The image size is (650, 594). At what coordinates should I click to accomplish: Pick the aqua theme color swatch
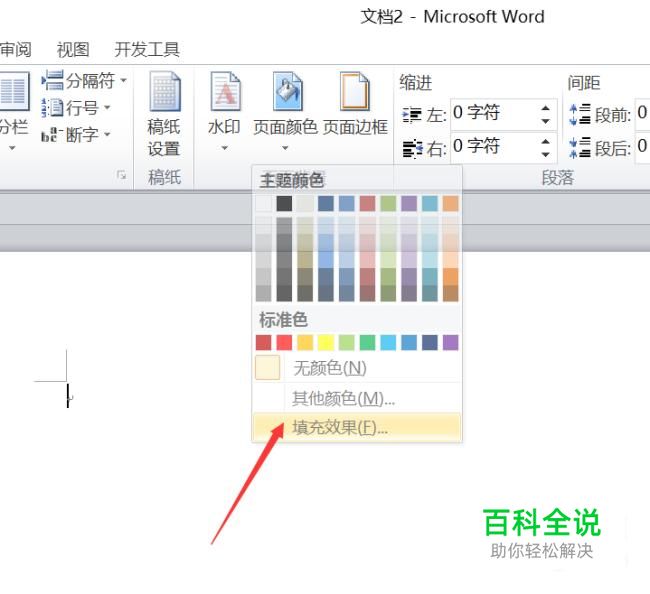click(x=430, y=204)
